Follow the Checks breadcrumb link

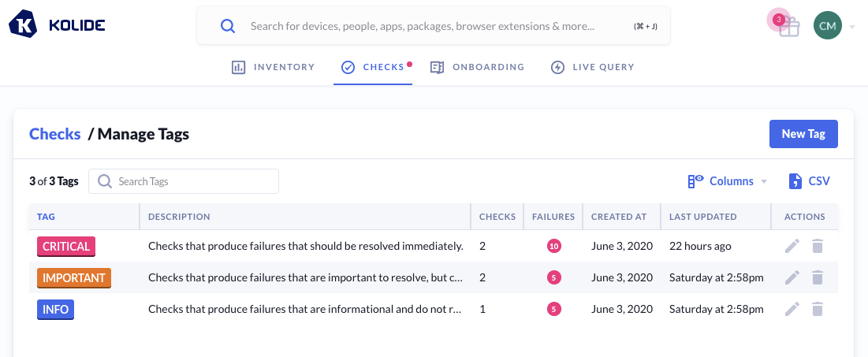tap(54, 134)
